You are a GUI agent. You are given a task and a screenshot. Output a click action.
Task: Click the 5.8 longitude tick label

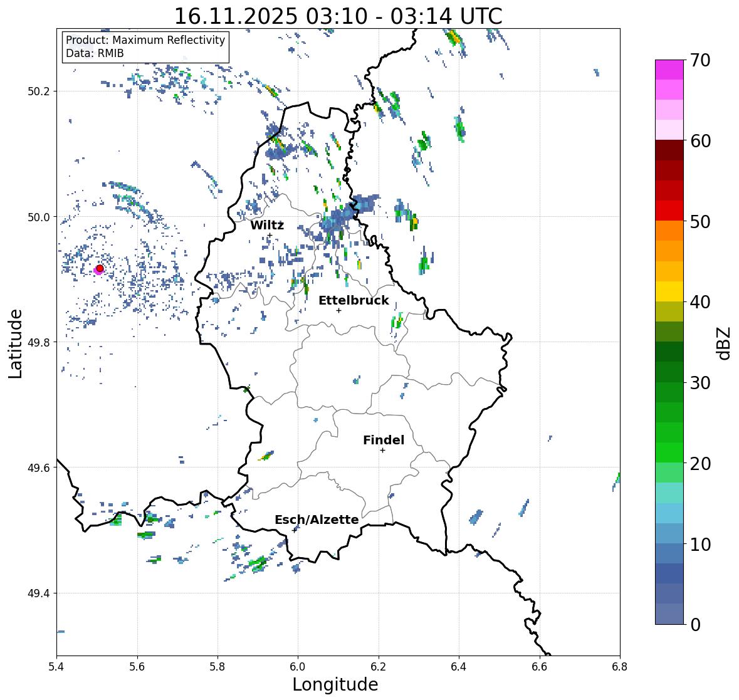coord(218,667)
